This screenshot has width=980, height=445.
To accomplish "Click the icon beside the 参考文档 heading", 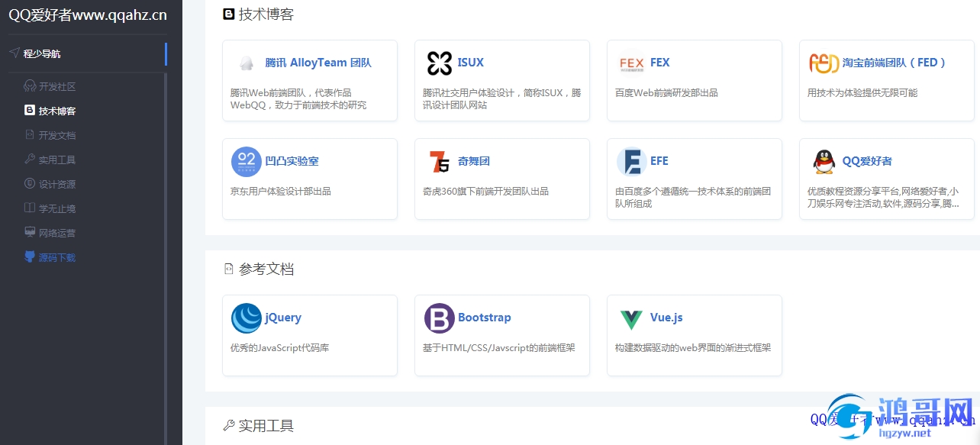I will coord(228,269).
